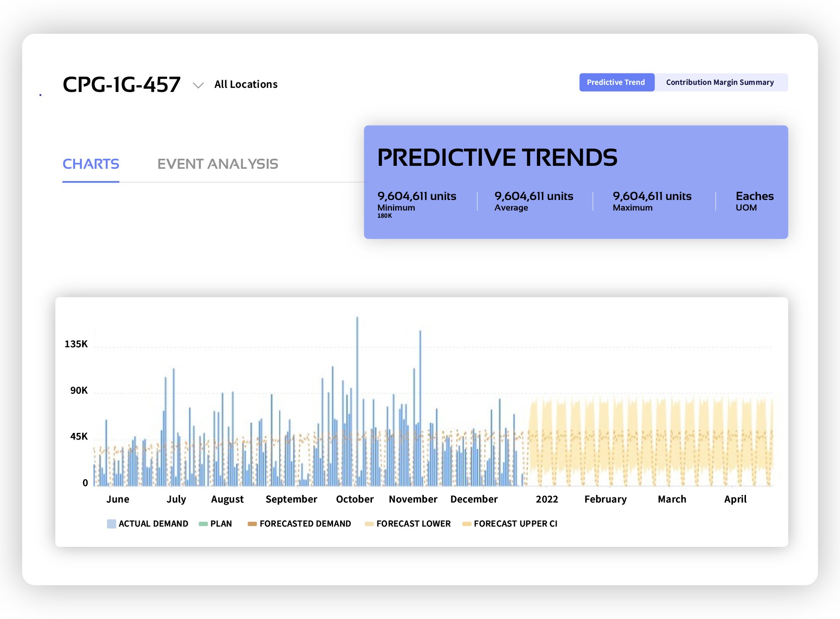Click the 90K y-axis label
The width and height of the screenshot is (840, 619).
[79, 390]
